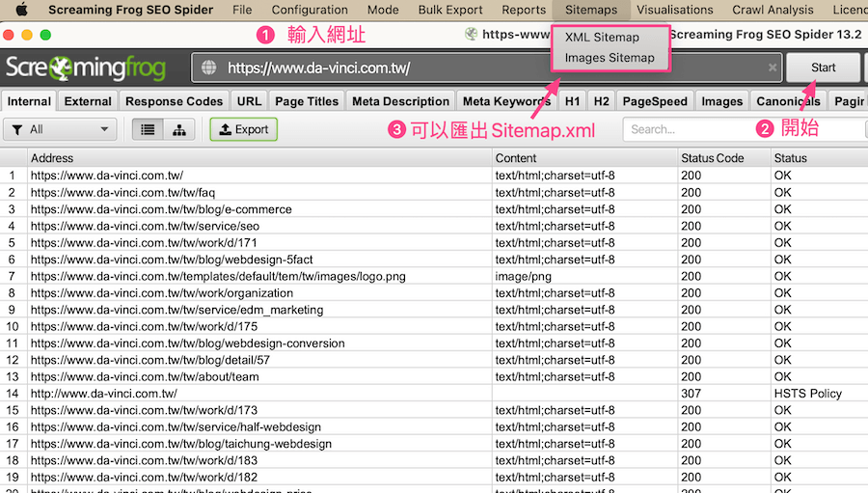Select the work/d/183 address row
868x493 pixels.
(x=434, y=460)
